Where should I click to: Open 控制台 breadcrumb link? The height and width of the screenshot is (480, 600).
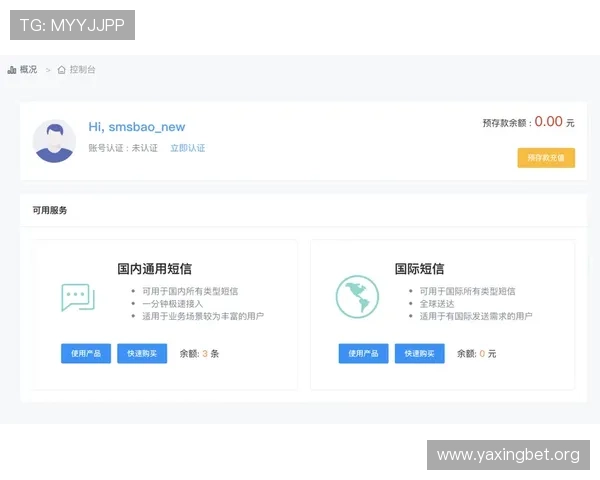(82, 69)
